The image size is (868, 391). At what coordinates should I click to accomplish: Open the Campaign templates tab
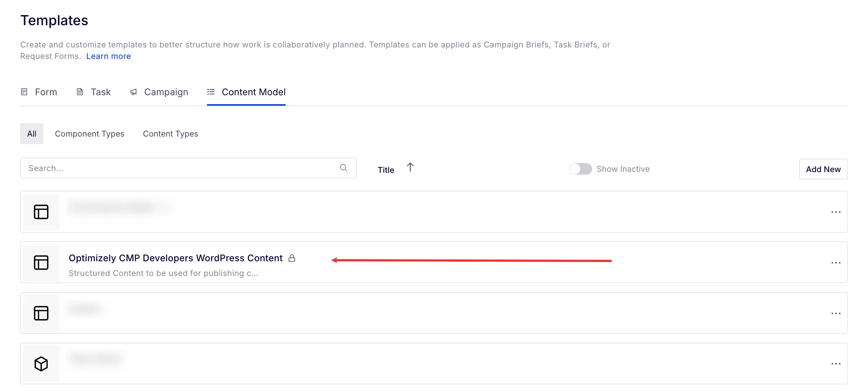[159, 92]
